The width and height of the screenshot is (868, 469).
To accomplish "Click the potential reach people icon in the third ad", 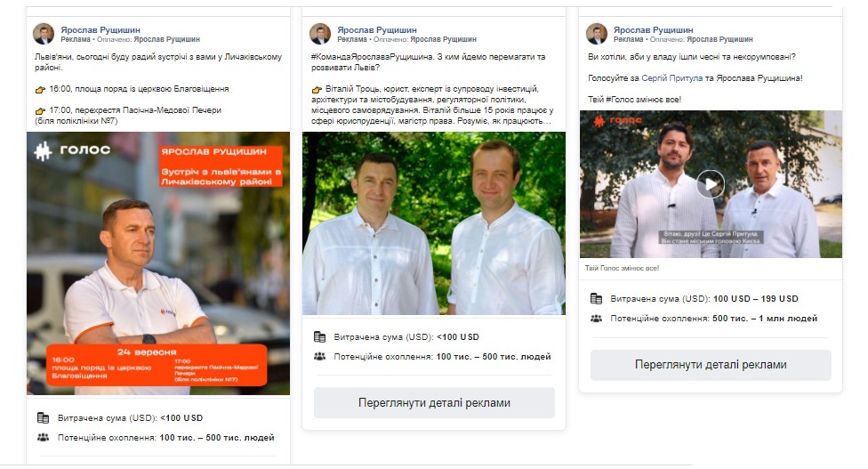I will pos(596,319).
